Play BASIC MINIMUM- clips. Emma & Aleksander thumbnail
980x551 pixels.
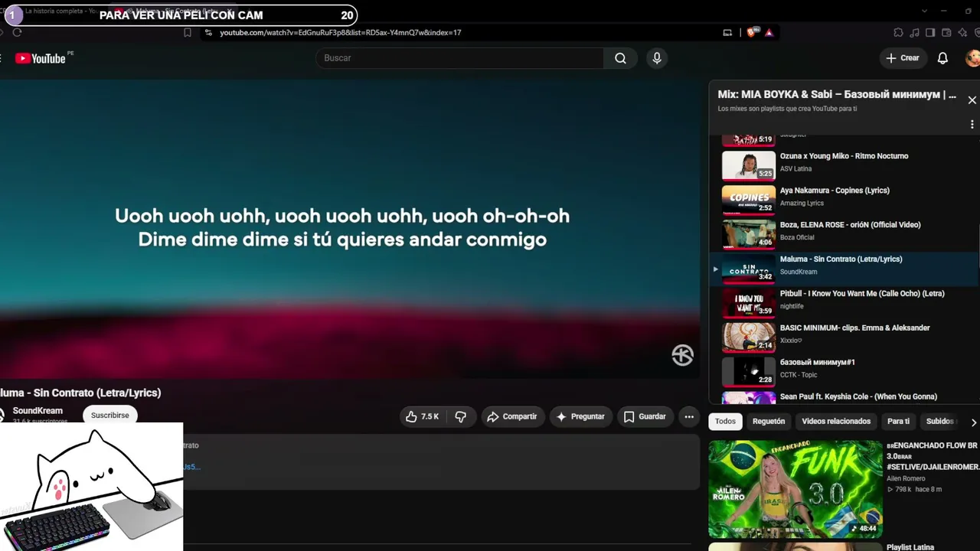pyautogui.click(x=749, y=337)
